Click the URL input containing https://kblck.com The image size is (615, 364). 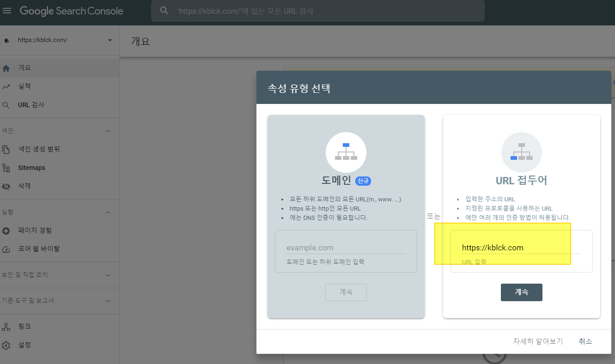(522, 248)
